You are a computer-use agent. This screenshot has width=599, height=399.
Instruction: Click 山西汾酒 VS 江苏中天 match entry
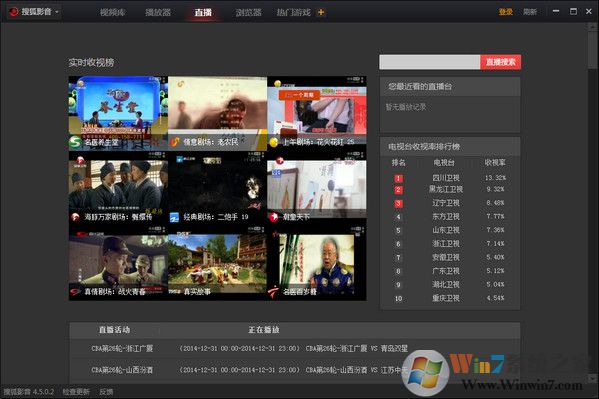pos(357,370)
